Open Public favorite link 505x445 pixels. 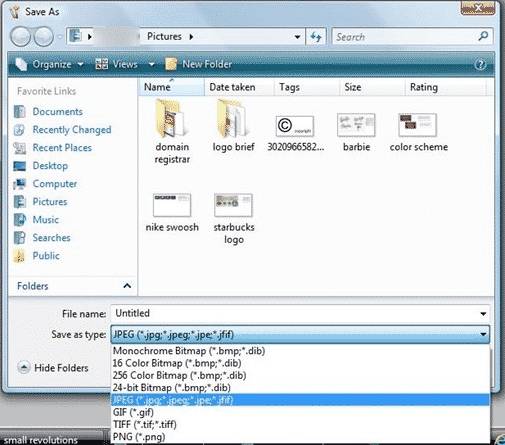(x=46, y=256)
